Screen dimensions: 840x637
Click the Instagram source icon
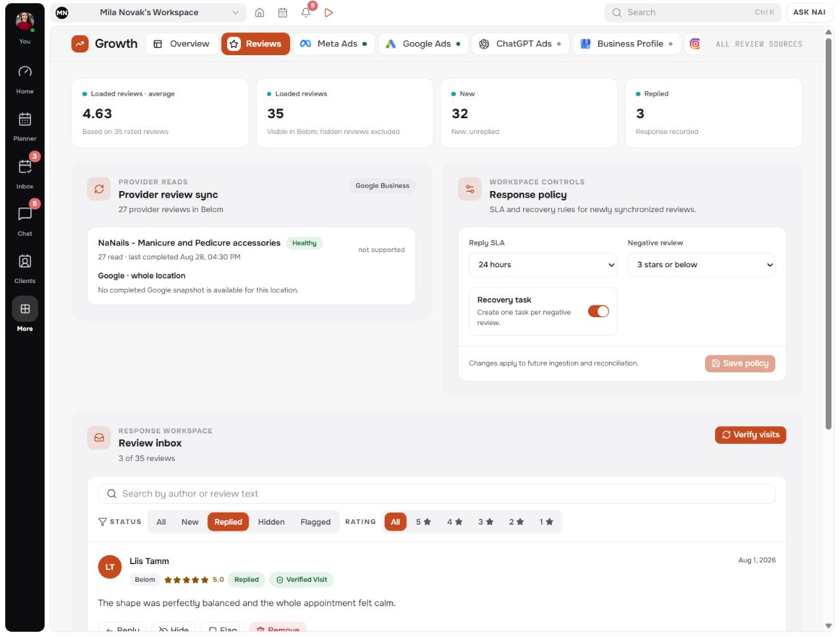click(x=695, y=44)
